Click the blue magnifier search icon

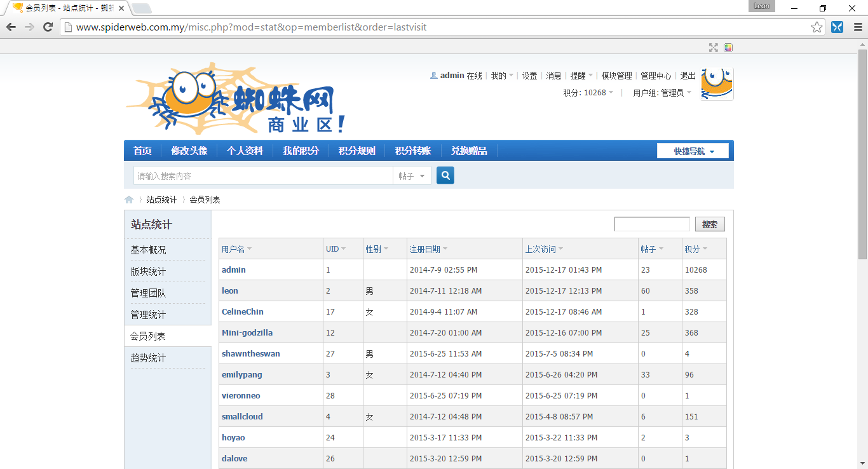click(x=445, y=175)
